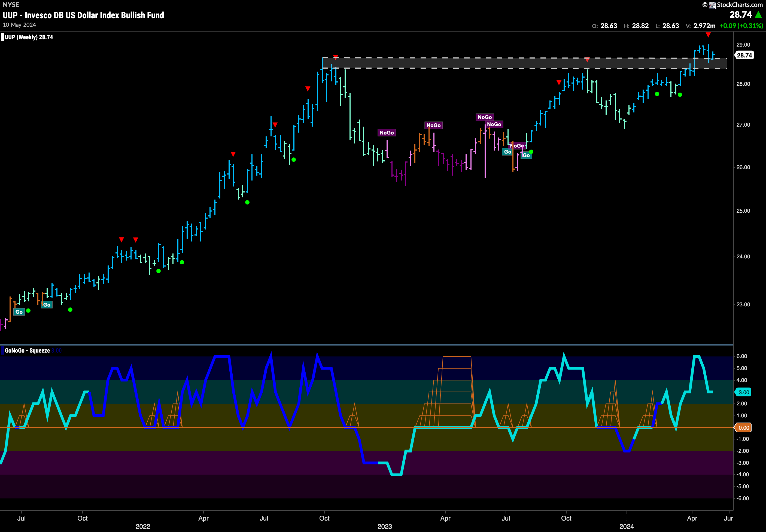Click the orange 0.00 zero line tag
766x532 pixels.
(x=743, y=428)
